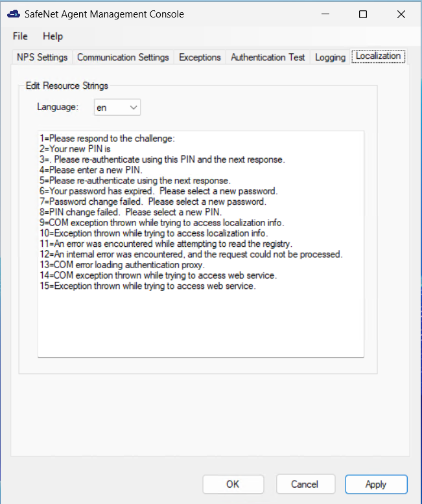Expand the Language dropdown set to en
Image resolution: width=422 pixels, height=504 pixels.
click(x=117, y=108)
